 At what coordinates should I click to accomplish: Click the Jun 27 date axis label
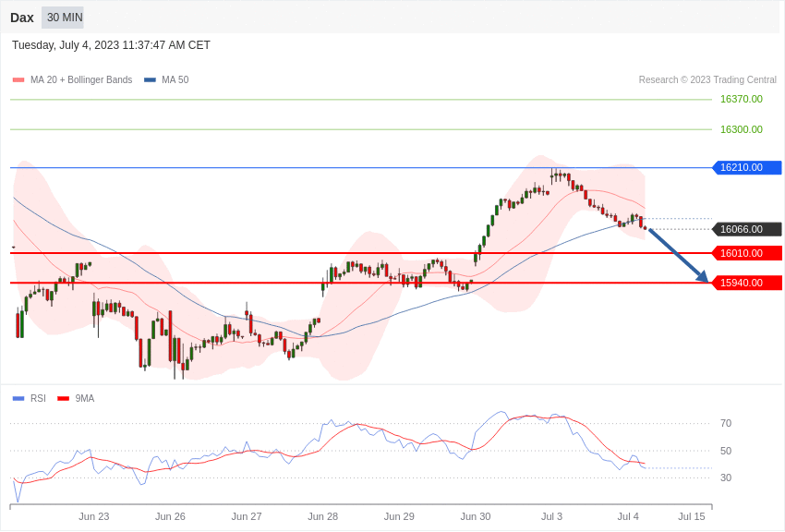click(x=247, y=516)
